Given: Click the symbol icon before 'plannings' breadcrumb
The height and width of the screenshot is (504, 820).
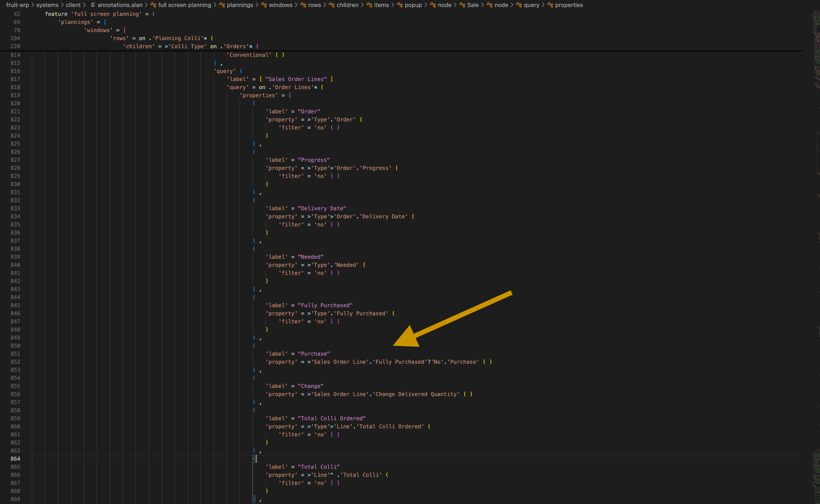Looking at the screenshot, I should 222,5.
